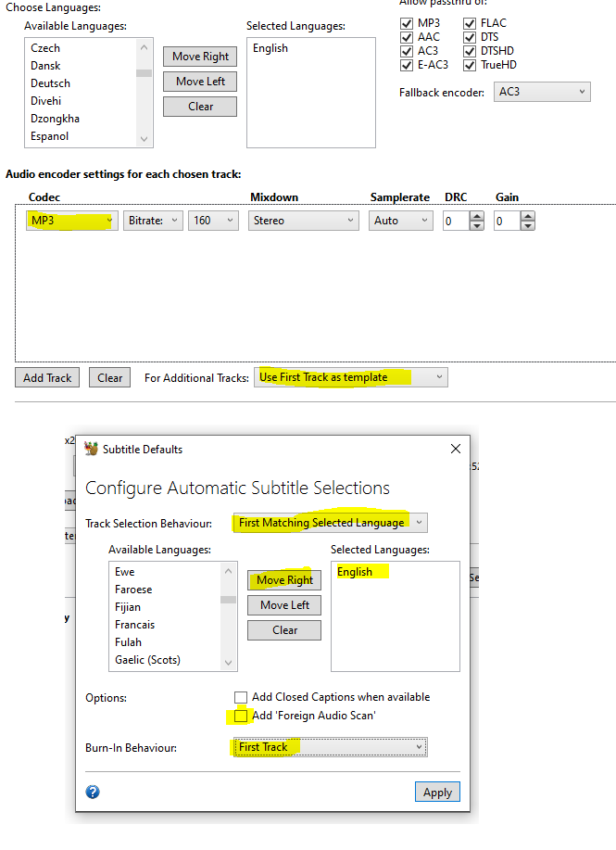Open the Fallback encoder dropdown
This screenshot has width=616, height=850.
(542, 92)
